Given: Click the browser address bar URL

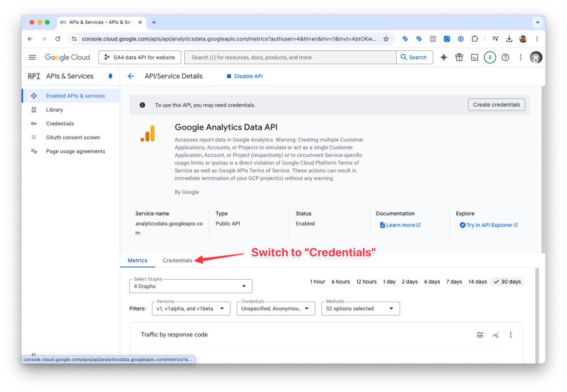Looking at the screenshot, I should click(229, 39).
